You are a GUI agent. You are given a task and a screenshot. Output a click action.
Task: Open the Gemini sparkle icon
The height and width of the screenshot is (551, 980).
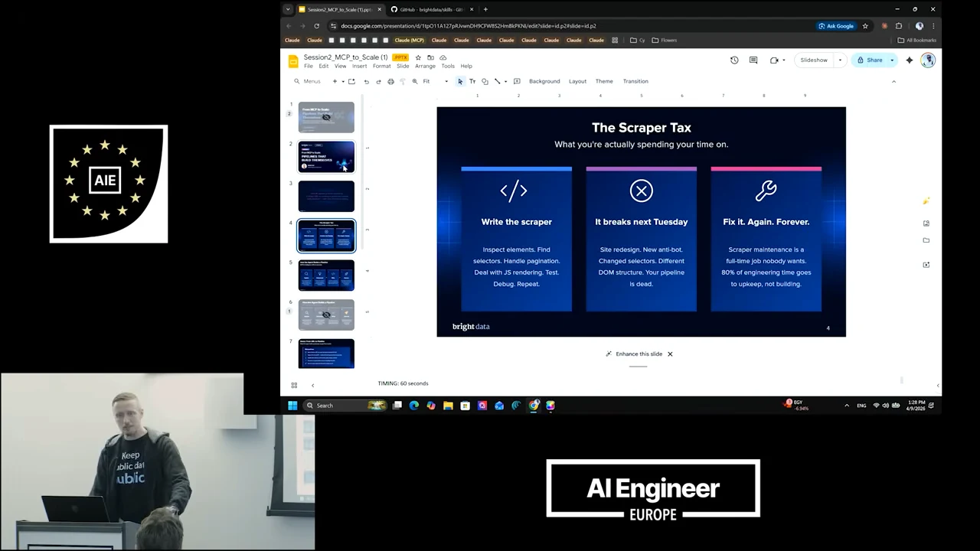point(910,60)
